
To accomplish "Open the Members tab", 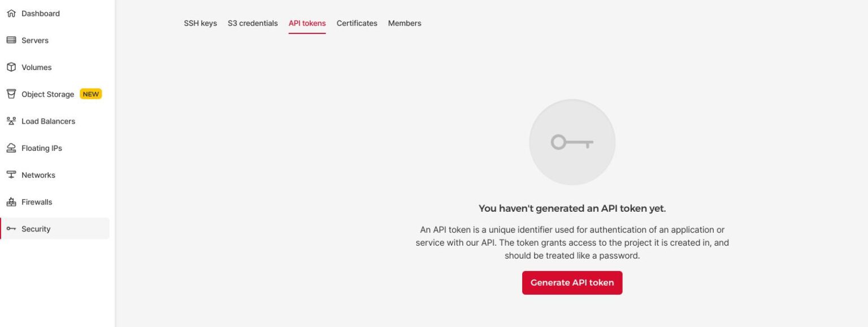I will (x=404, y=23).
